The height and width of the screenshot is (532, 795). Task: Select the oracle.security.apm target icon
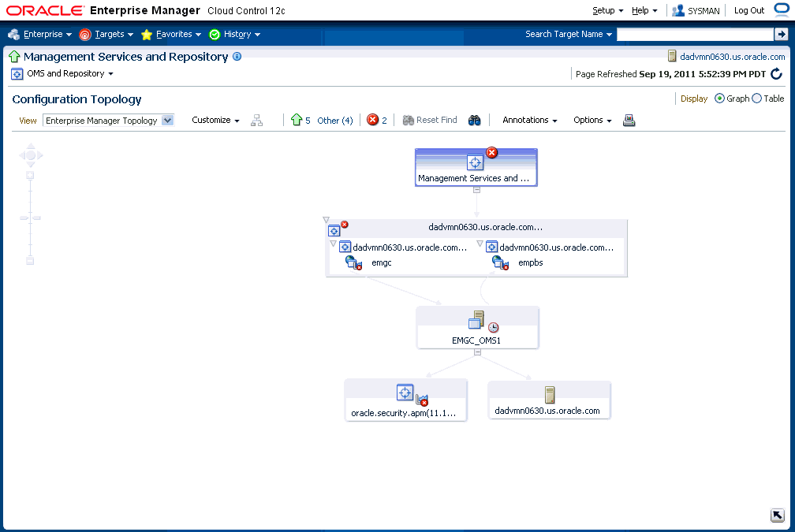click(x=405, y=392)
